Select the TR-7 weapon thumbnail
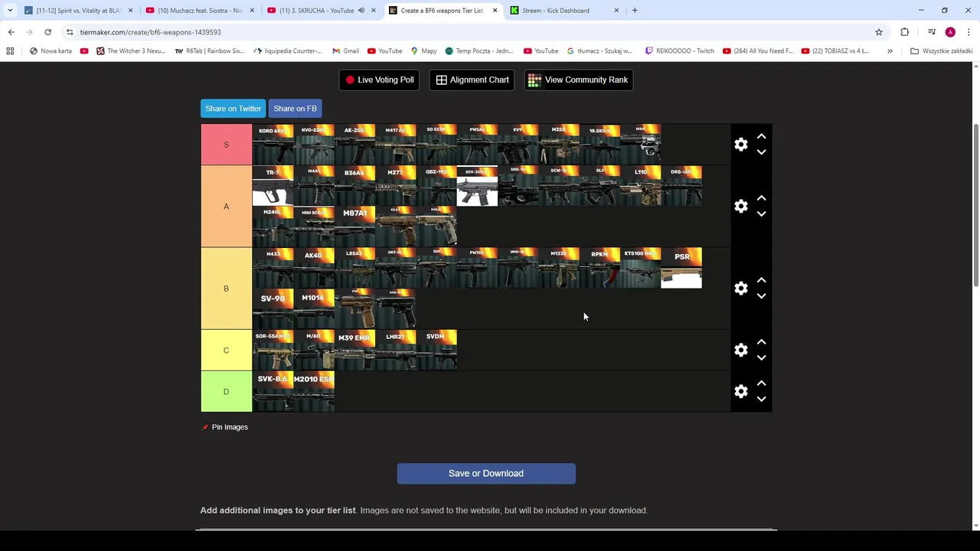 tap(273, 186)
